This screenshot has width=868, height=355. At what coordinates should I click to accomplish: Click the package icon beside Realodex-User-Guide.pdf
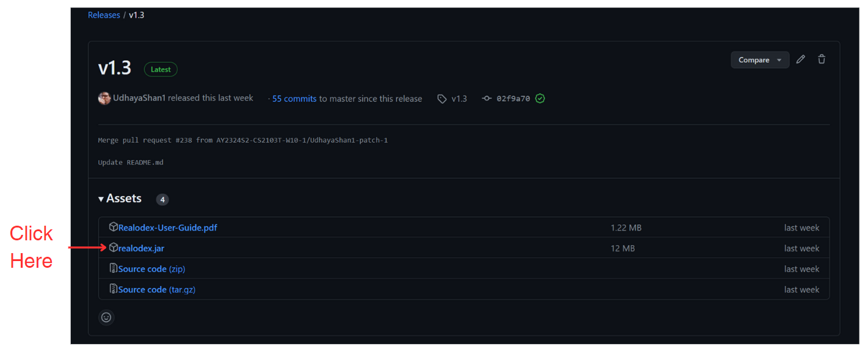point(114,227)
